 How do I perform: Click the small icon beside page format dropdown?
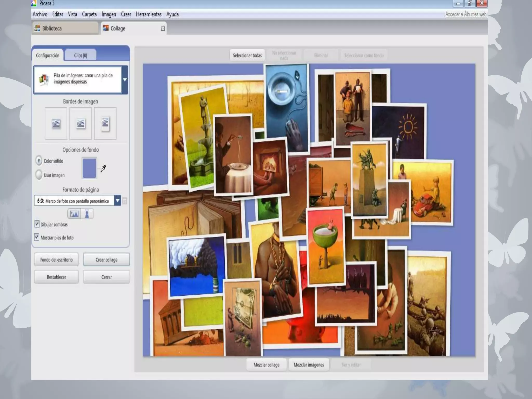point(125,201)
